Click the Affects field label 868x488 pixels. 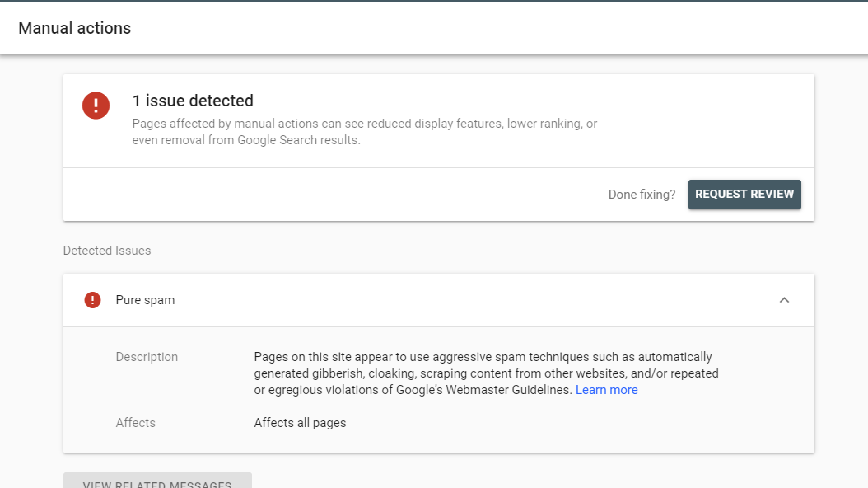[x=136, y=423]
